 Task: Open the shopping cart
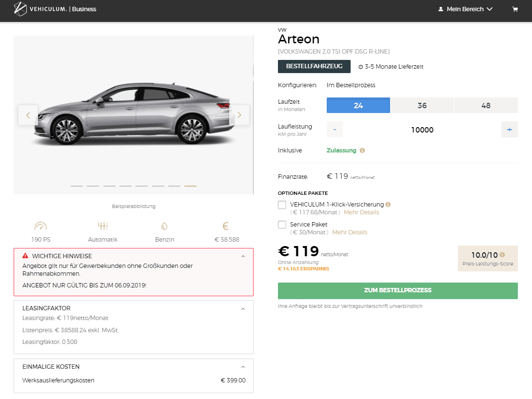[515, 9]
